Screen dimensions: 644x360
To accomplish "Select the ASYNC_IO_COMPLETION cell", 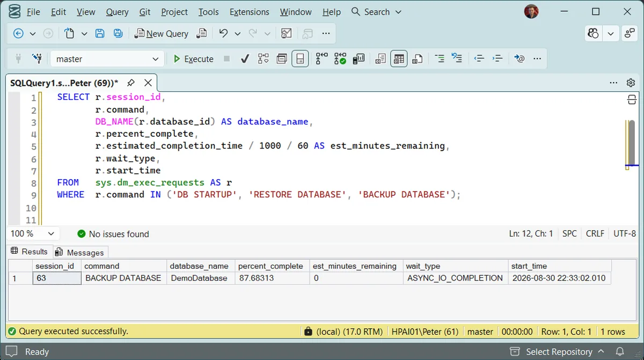I will click(455, 278).
